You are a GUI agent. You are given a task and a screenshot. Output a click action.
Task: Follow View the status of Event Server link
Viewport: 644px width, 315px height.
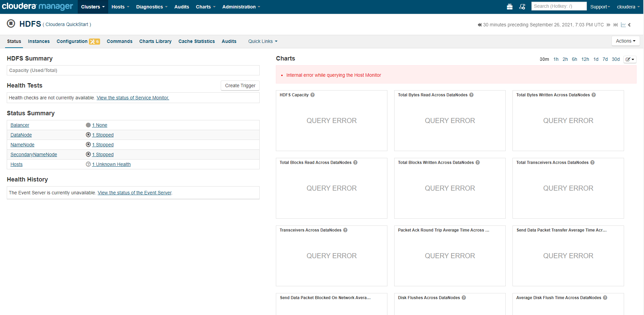coord(135,193)
